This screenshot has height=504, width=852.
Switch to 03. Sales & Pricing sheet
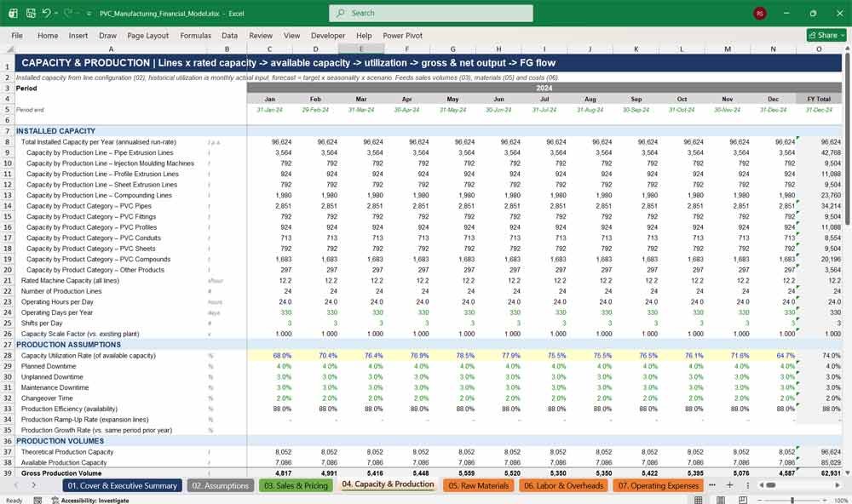tap(296, 485)
